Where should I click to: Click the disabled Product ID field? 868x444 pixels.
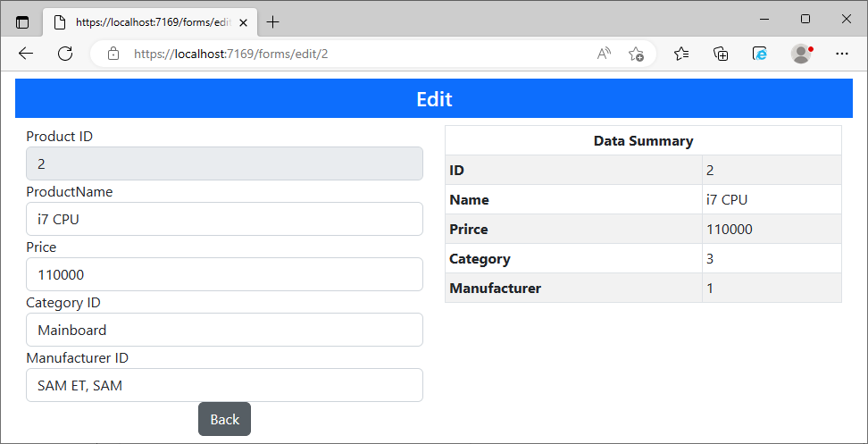tap(225, 163)
